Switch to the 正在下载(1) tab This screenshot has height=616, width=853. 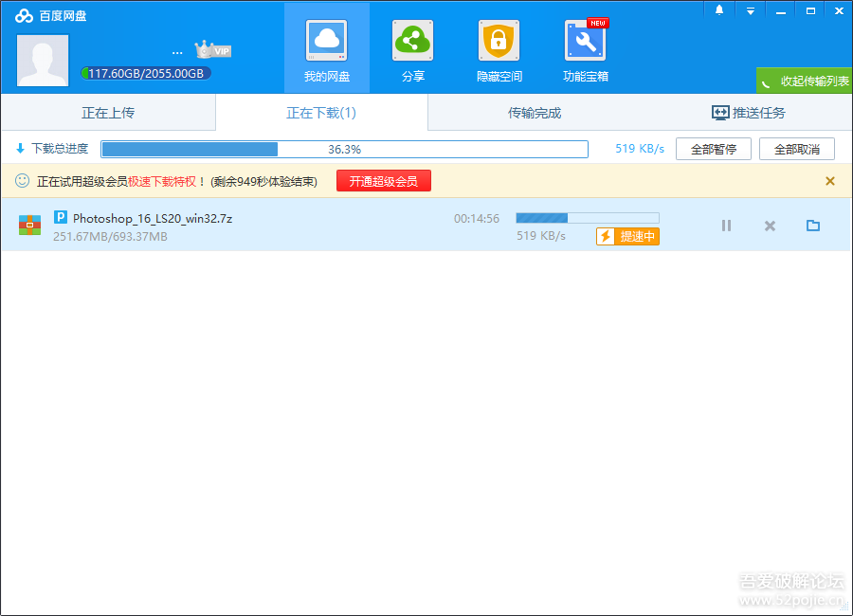point(321,113)
